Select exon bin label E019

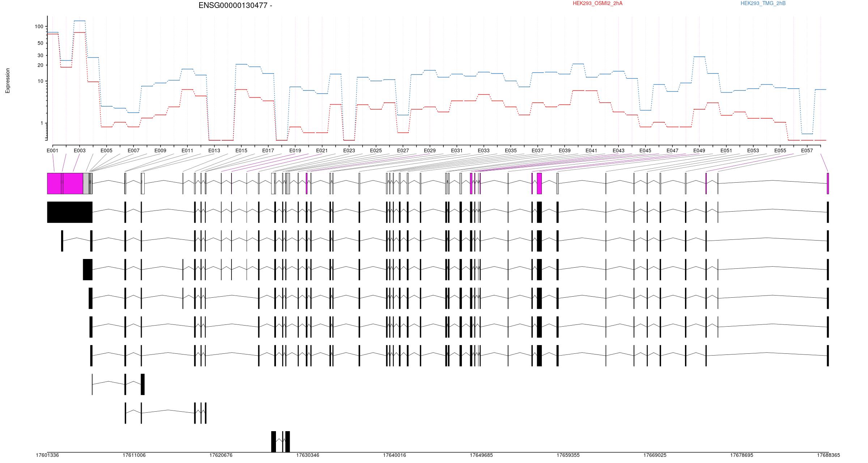tap(295, 150)
